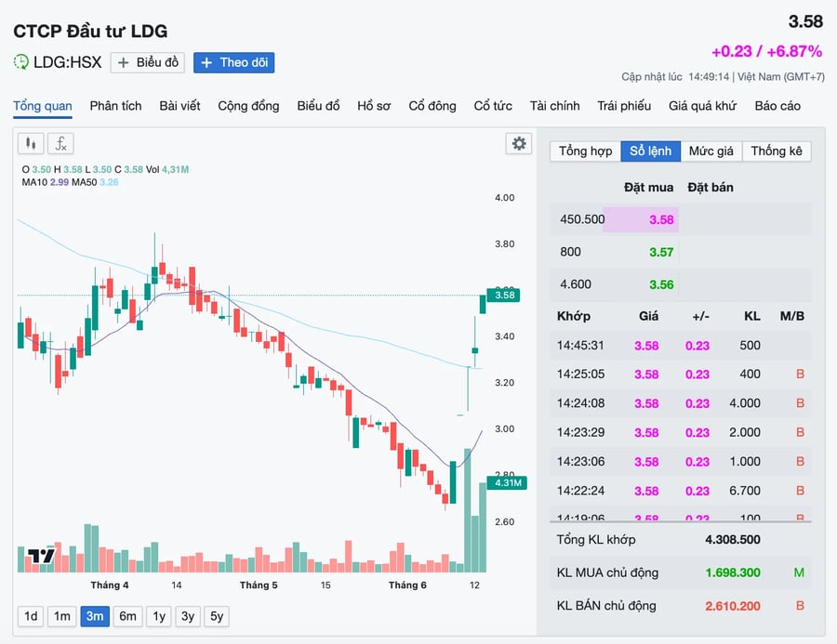Open the Biểu đồ navigation tab

tap(319, 106)
